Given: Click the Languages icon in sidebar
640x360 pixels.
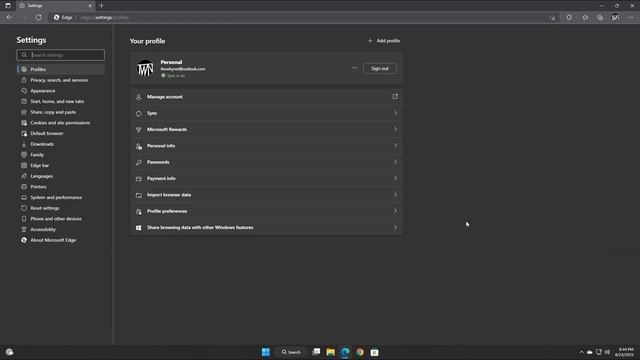Looking at the screenshot, I should pos(24,176).
